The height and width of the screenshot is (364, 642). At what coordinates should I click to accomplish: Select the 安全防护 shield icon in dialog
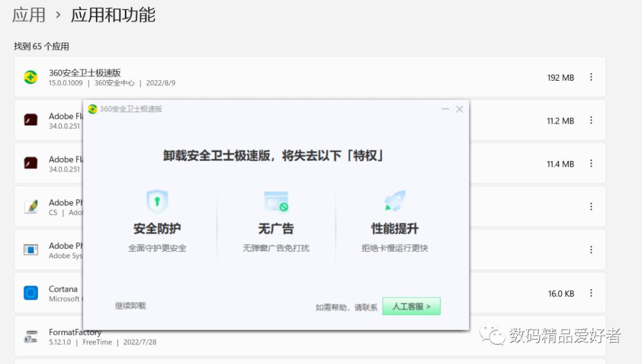(156, 200)
